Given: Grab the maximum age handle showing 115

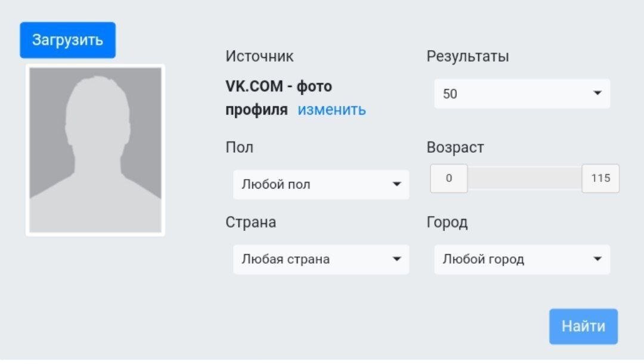Looking at the screenshot, I should coord(600,178).
